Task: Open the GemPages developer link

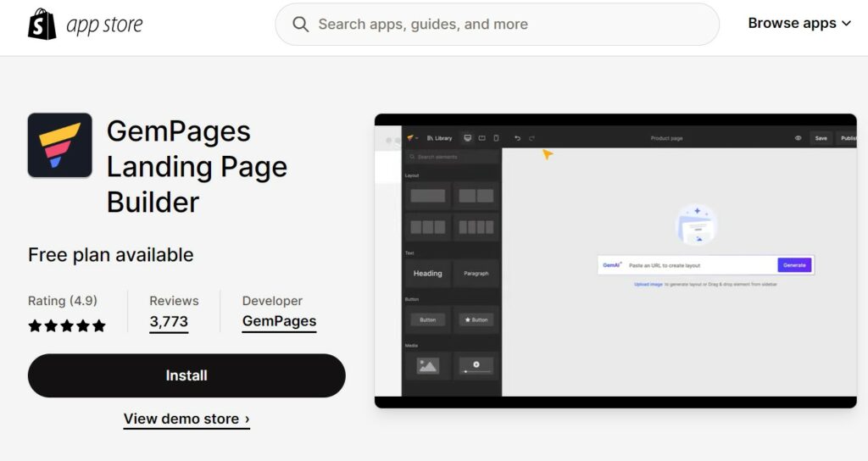Action: [279, 322]
